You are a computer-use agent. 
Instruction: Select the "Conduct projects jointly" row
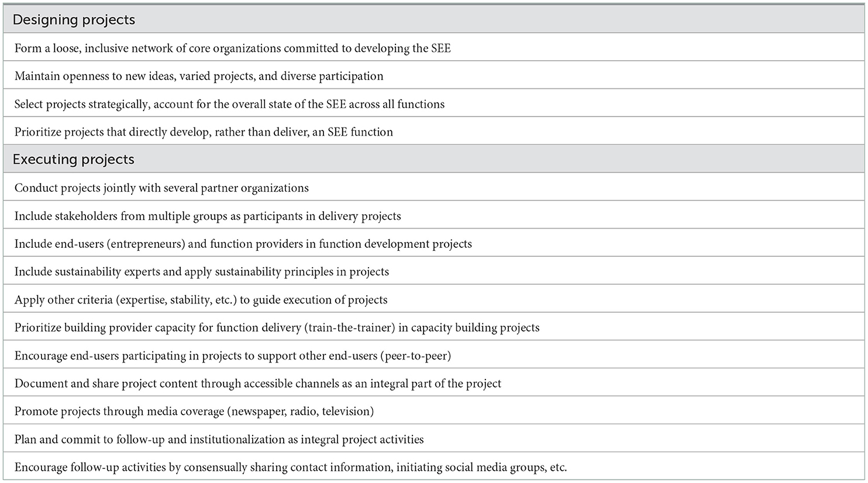pos(161,188)
